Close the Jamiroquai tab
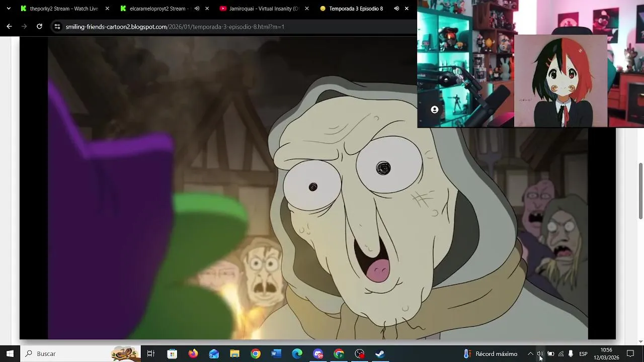 click(x=307, y=9)
